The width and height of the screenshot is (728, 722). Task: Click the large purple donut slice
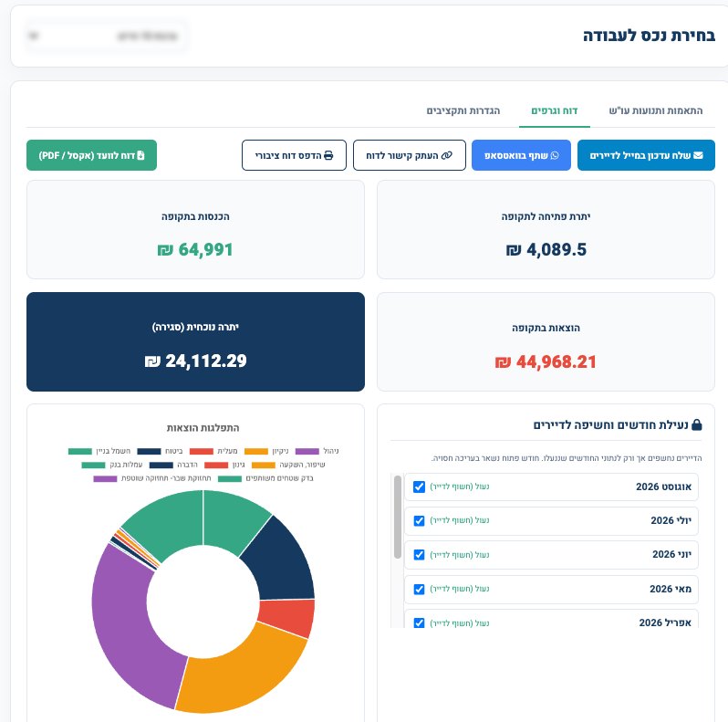(123, 623)
